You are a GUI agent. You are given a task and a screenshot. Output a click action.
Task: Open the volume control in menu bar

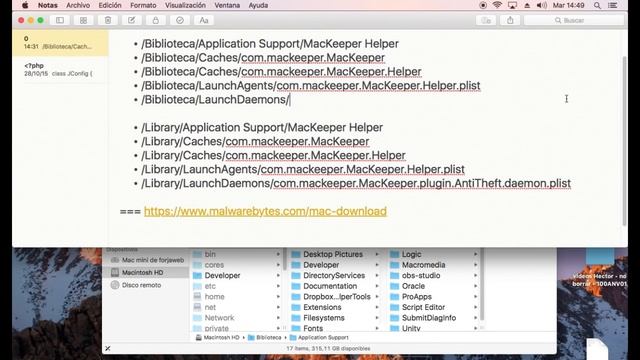[542, 5]
